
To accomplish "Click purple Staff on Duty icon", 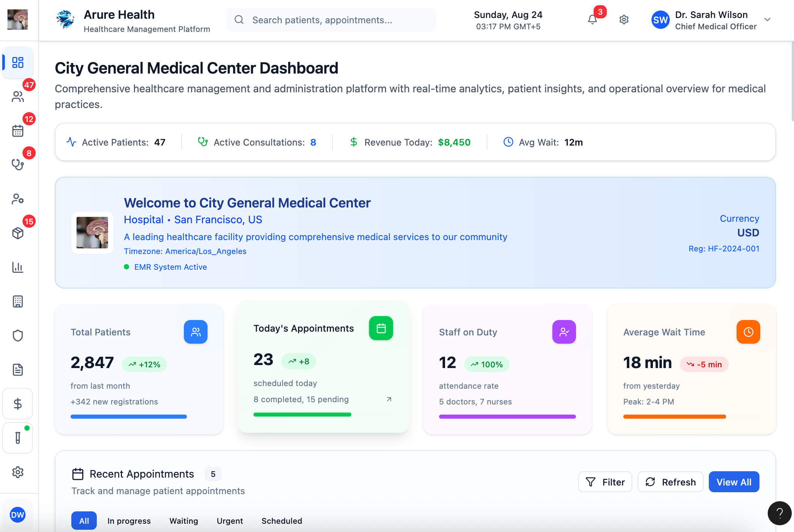I will click(564, 332).
